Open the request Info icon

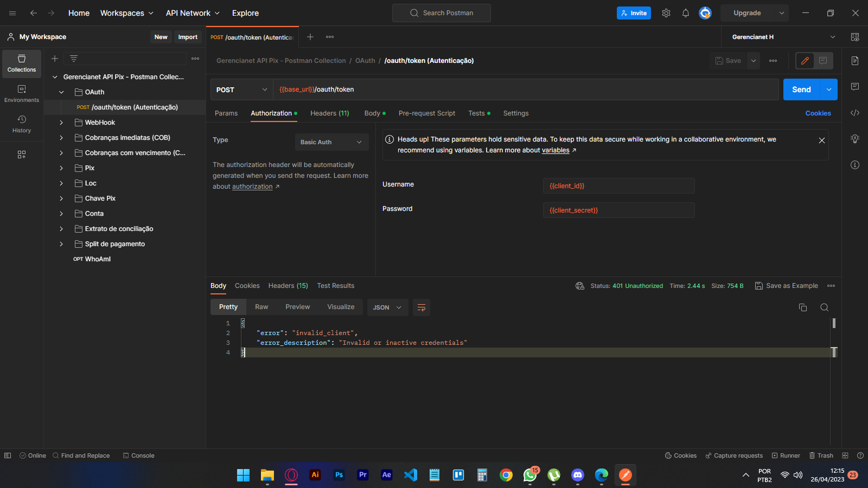coord(855,165)
